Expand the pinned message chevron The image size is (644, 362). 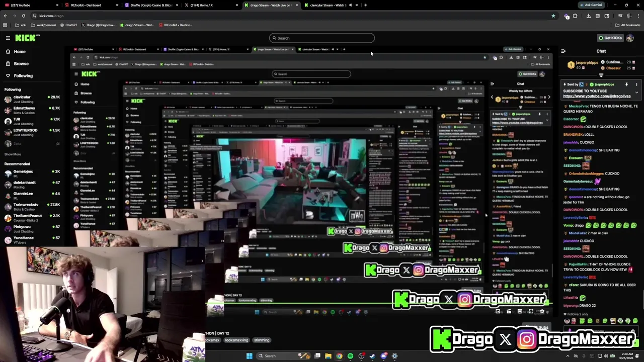pos(636,93)
